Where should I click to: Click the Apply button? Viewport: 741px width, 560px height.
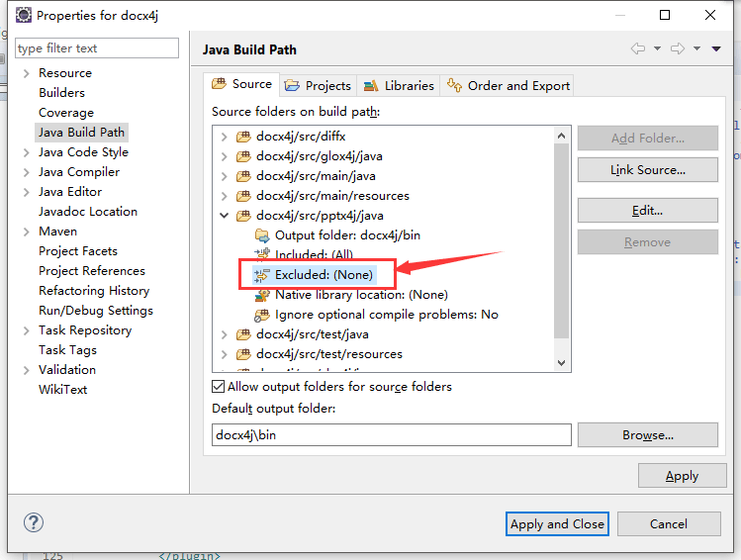click(x=682, y=476)
